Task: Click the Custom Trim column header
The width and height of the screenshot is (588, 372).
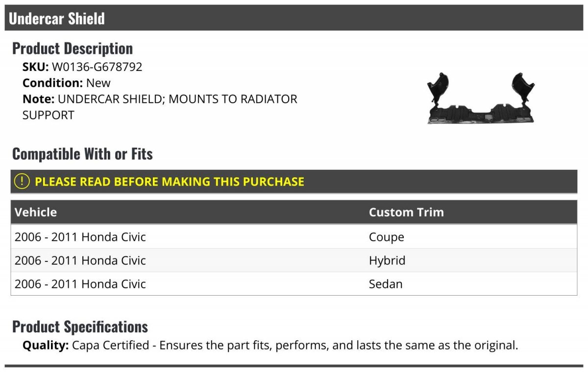Action: click(x=406, y=212)
